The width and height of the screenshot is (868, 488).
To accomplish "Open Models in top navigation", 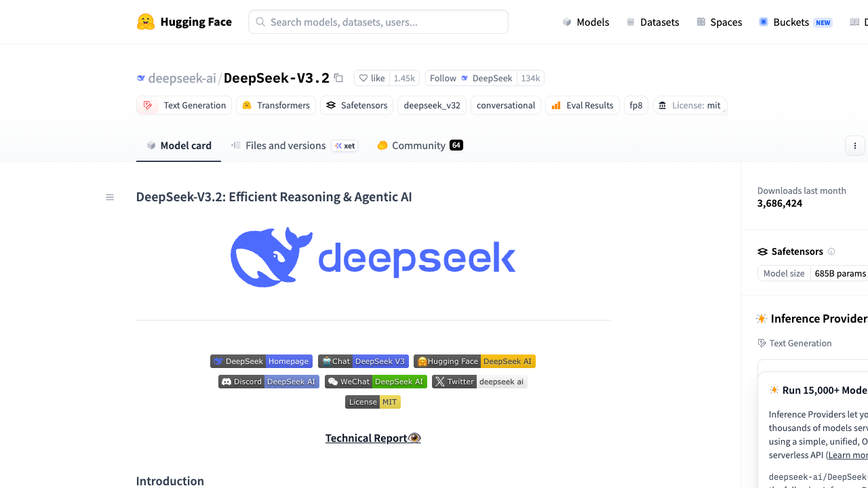I will pyautogui.click(x=586, y=22).
